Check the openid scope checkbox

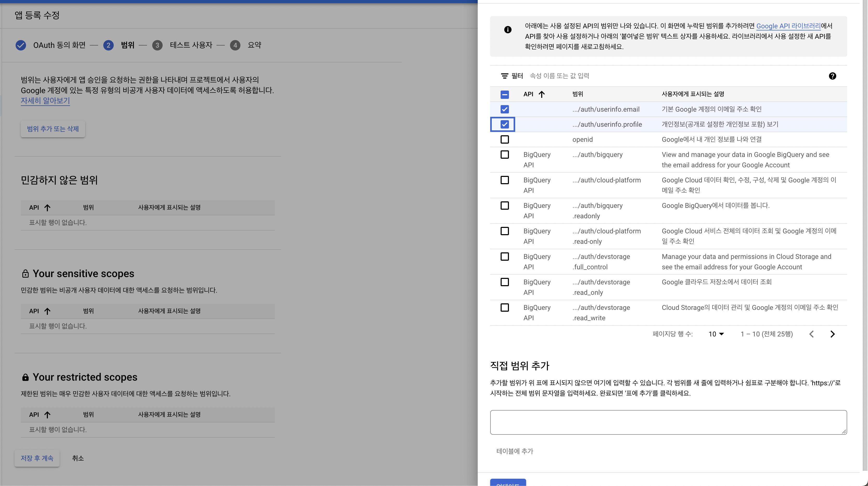tap(505, 139)
